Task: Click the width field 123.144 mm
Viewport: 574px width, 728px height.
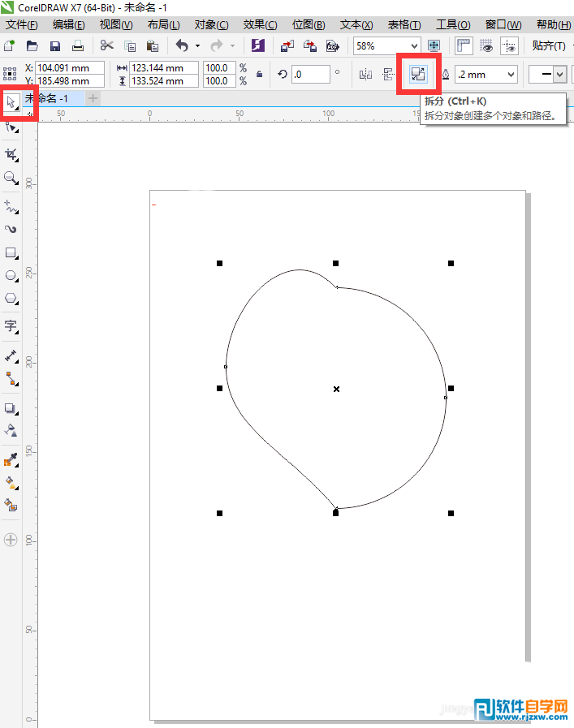Action: pos(164,68)
